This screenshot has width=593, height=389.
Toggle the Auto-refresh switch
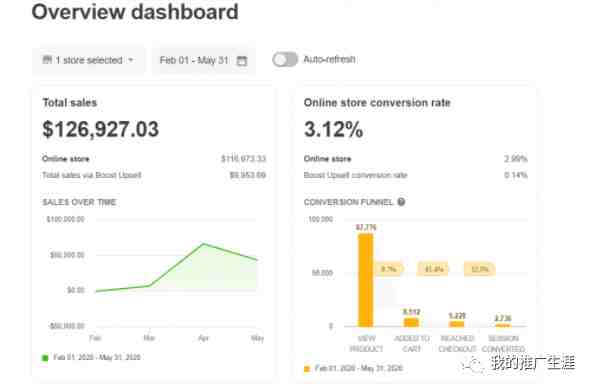(x=285, y=59)
